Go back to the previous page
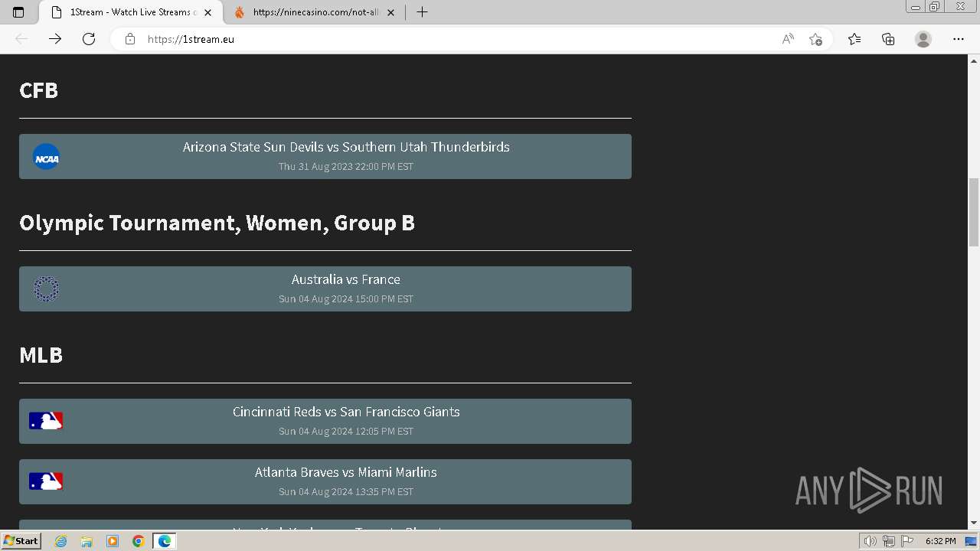Image resolution: width=980 pixels, height=551 pixels. click(x=21, y=39)
